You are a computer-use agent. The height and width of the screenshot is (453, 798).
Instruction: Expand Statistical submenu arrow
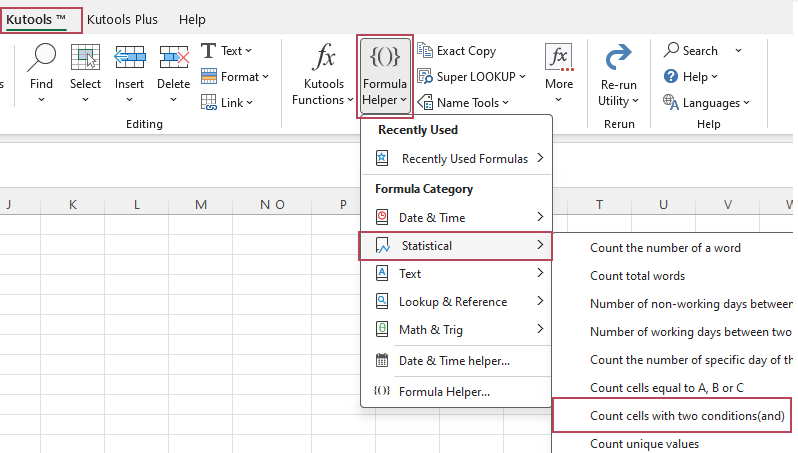[x=540, y=245]
